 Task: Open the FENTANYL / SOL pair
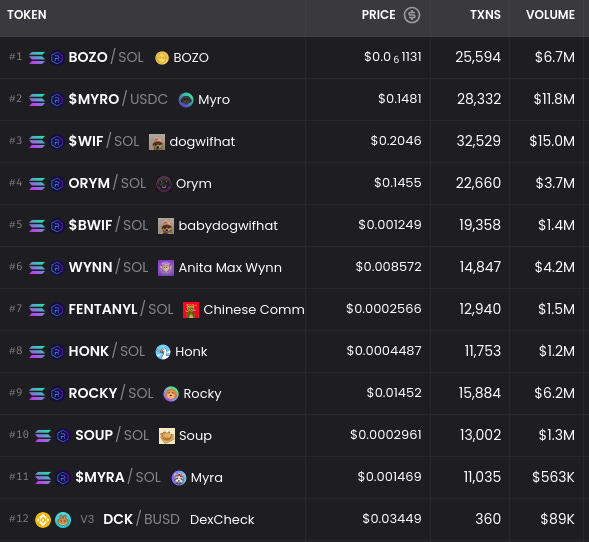(x=121, y=310)
